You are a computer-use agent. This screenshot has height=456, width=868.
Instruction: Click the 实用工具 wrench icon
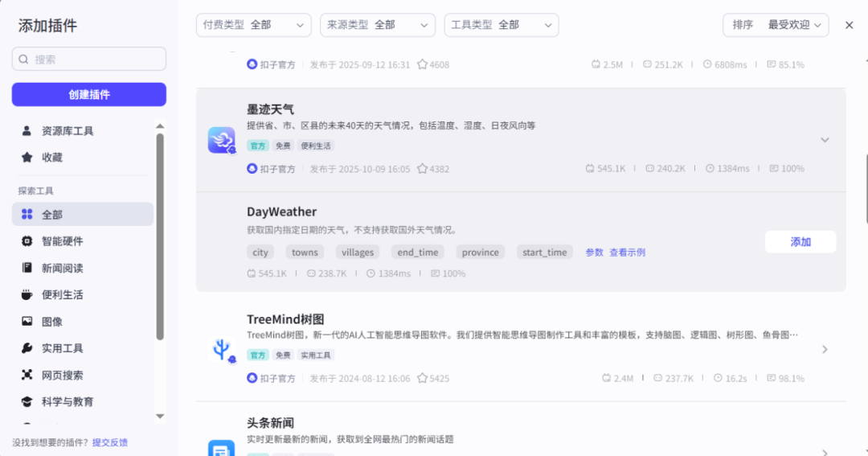27,348
